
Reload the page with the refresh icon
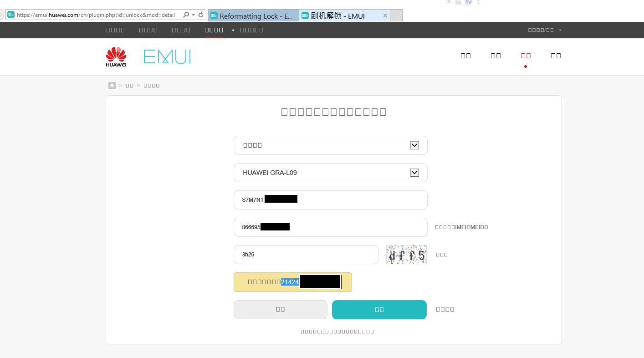(201, 15)
